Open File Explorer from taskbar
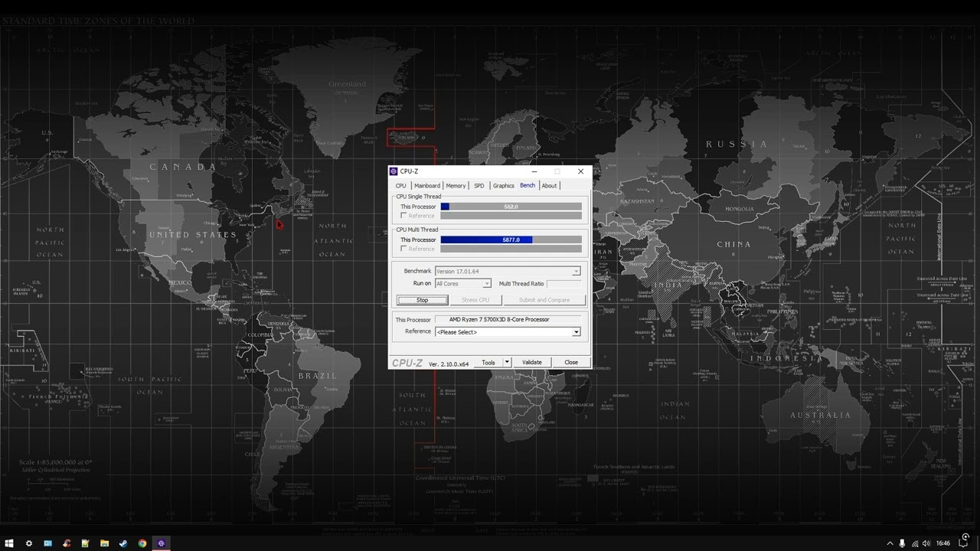This screenshot has height=551, width=980. (104, 543)
